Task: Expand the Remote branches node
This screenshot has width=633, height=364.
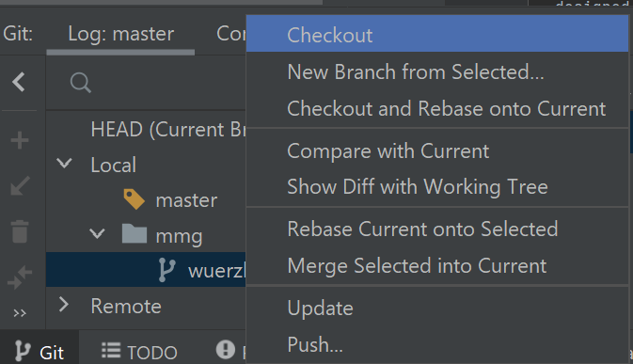Action: (x=64, y=305)
